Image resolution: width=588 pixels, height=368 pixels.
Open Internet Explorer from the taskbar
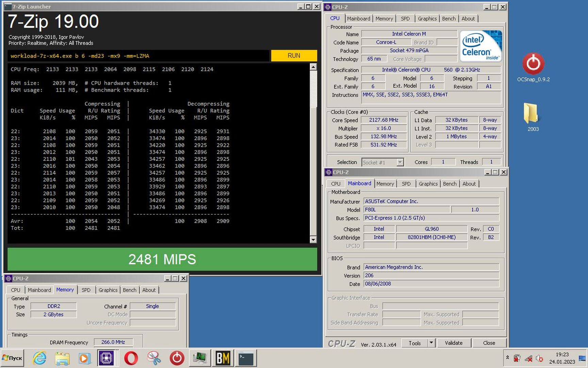40,358
